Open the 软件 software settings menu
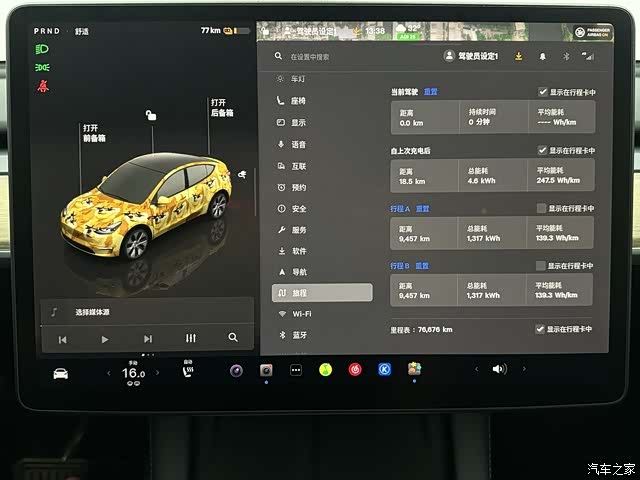The height and width of the screenshot is (480, 640). tap(291, 251)
